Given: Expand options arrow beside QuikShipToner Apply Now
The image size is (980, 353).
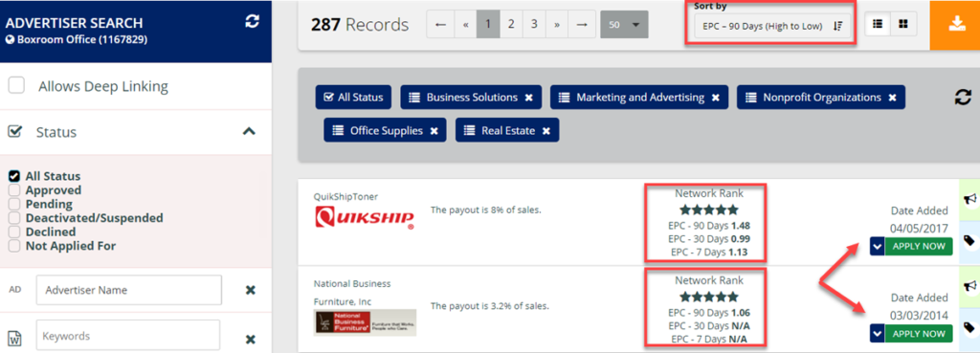Looking at the screenshot, I should tap(877, 246).
